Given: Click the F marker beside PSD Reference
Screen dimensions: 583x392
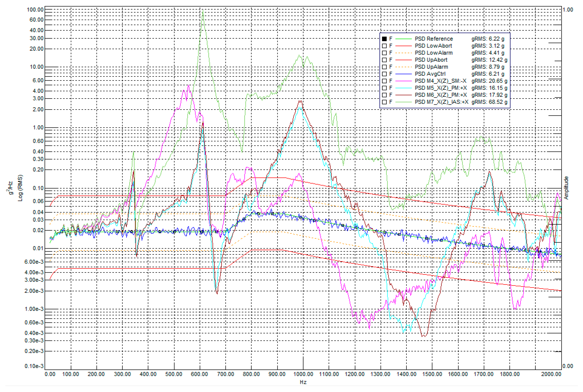Looking at the screenshot, I should 391,39.
